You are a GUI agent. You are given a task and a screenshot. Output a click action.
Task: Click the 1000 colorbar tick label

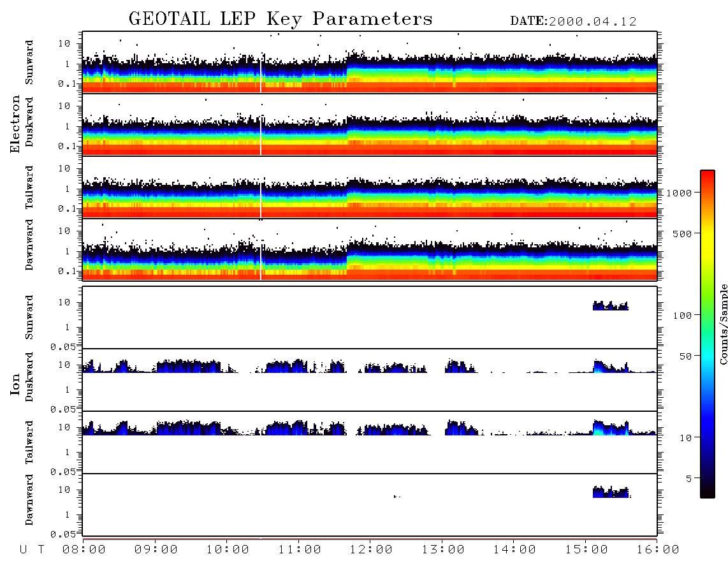(679, 193)
